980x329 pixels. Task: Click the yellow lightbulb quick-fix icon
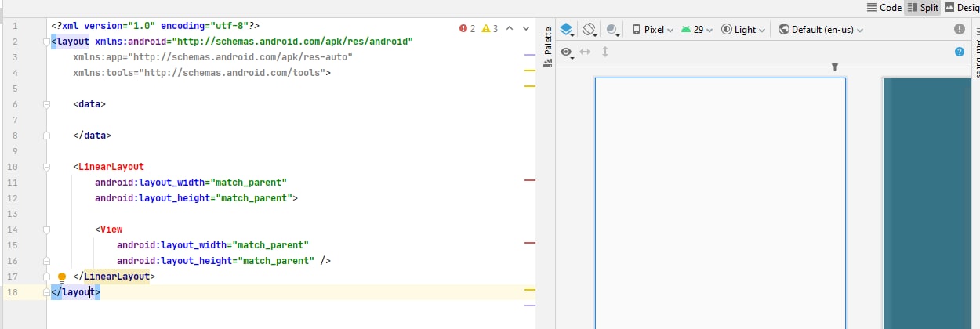point(62,277)
